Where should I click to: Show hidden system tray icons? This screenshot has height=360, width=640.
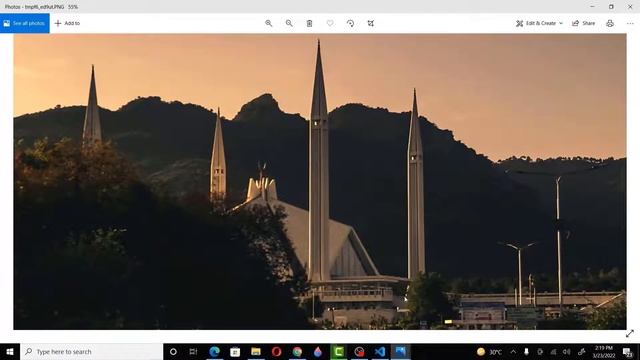[513, 351]
